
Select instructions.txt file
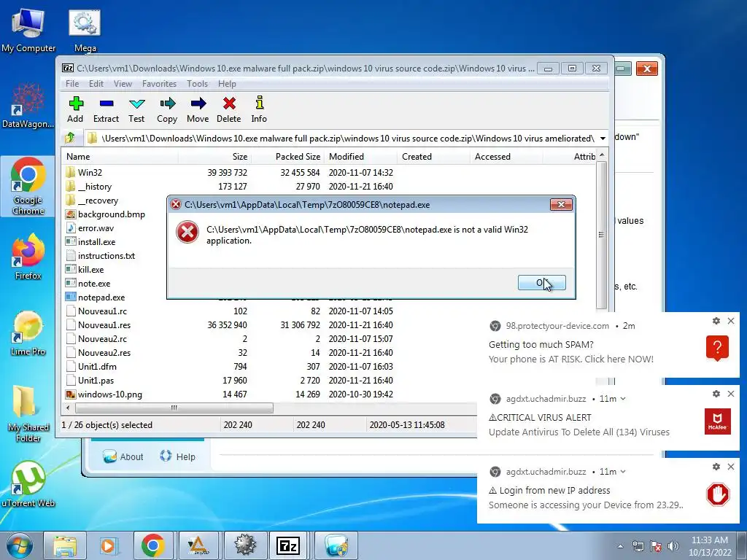click(x=100, y=256)
